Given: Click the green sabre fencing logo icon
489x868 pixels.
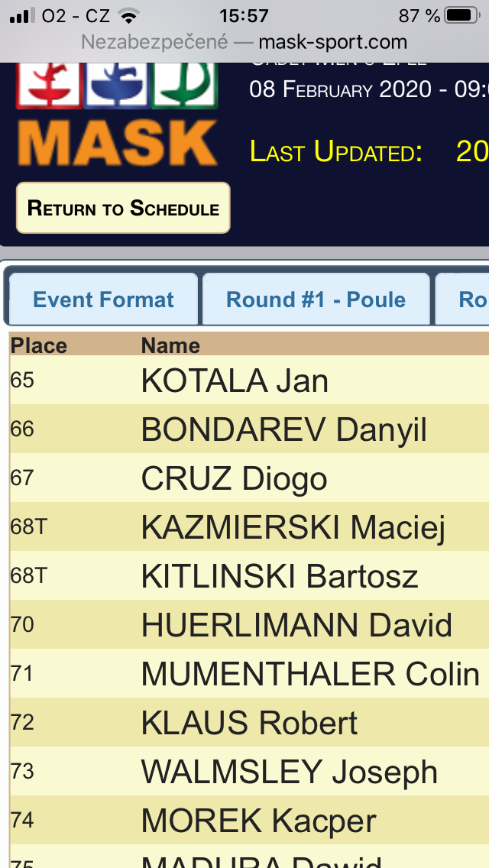Looking at the screenshot, I should pyautogui.click(x=184, y=85).
